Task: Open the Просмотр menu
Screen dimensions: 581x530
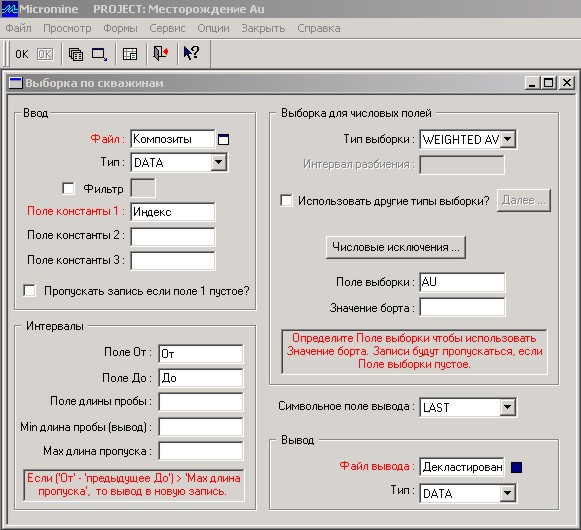Action: 67,28
